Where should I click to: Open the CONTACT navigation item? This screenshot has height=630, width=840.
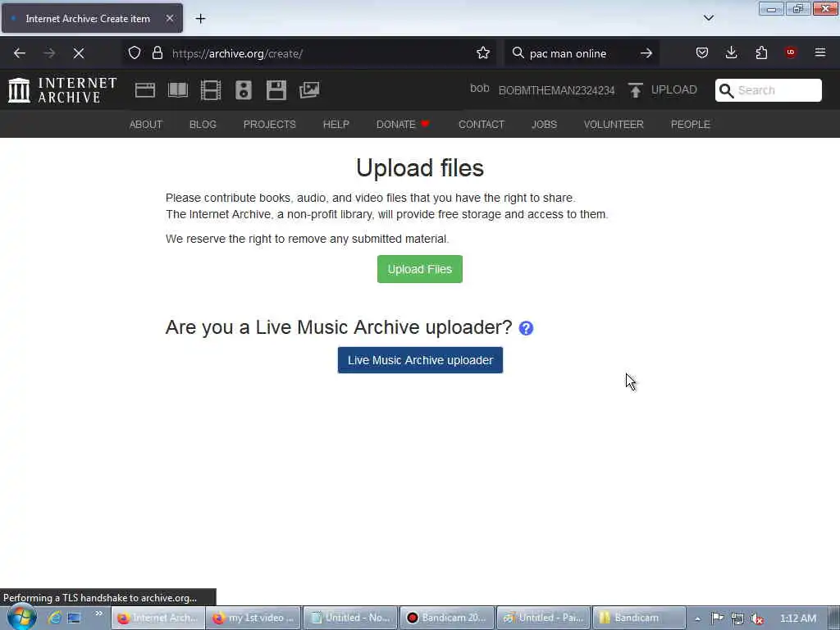(482, 125)
